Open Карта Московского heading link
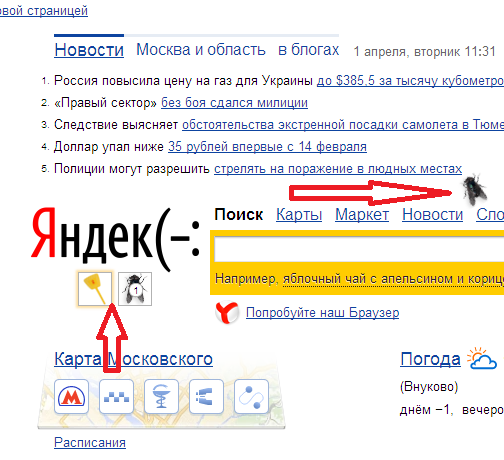The height and width of the screenshot is (460, 504). [133, 359]
